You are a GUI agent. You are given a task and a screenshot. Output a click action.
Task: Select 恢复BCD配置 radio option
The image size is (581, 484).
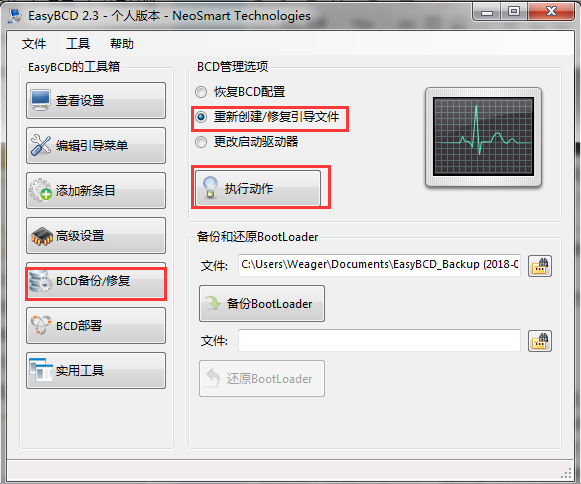pyautogui.click(x=201, y=92)
